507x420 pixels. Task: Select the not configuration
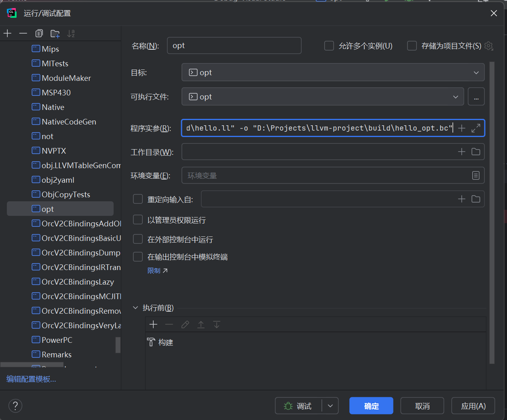42,136
